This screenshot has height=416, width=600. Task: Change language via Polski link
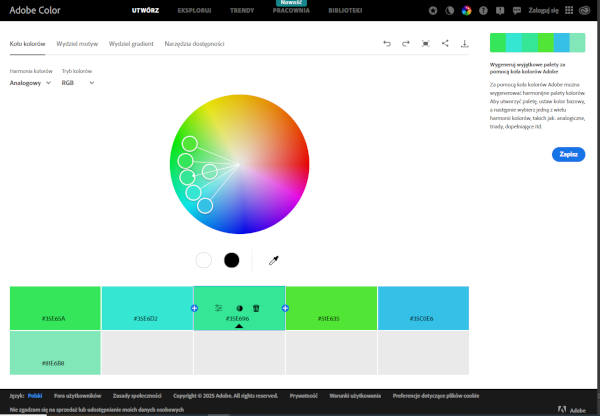click(35, 396)
